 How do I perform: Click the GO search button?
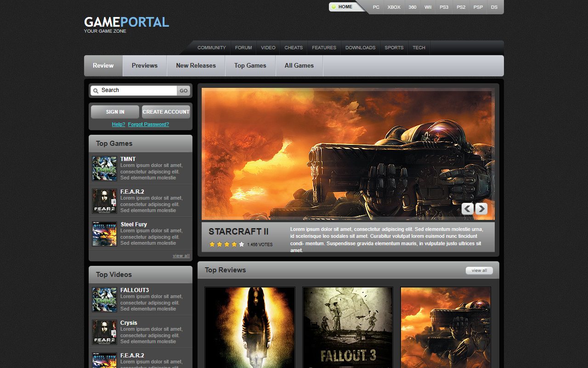coord(184,91)
